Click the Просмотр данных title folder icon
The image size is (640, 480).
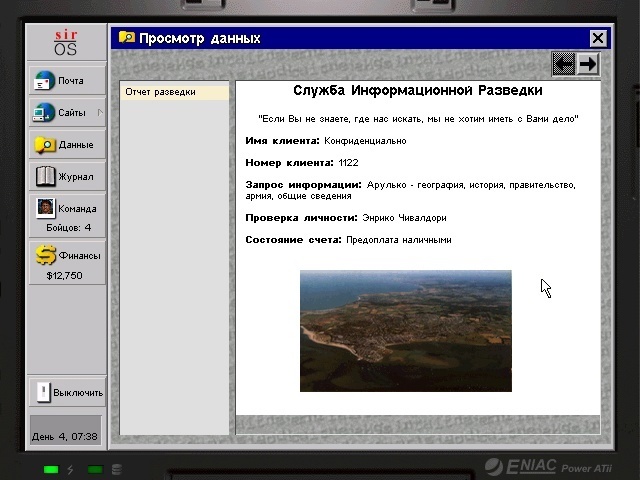[127, 38]
